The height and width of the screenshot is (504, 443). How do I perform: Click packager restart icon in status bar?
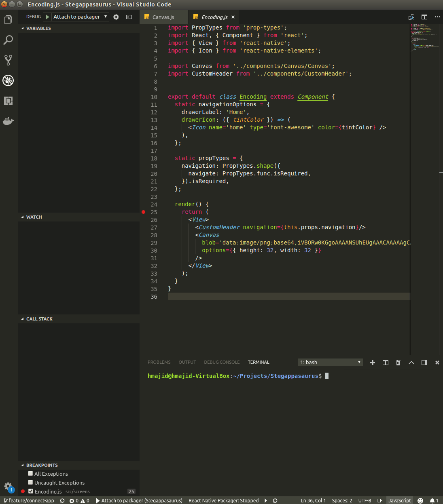point(275,500)
